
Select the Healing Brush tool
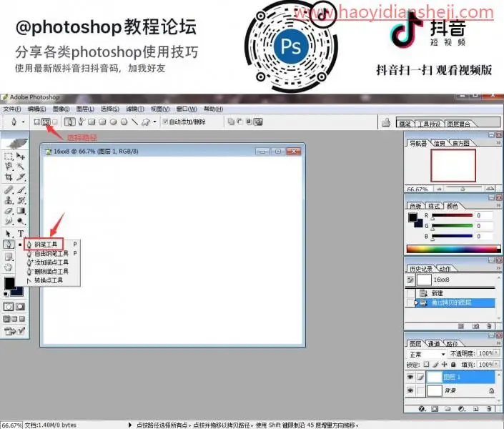click(x=9, y=190)
